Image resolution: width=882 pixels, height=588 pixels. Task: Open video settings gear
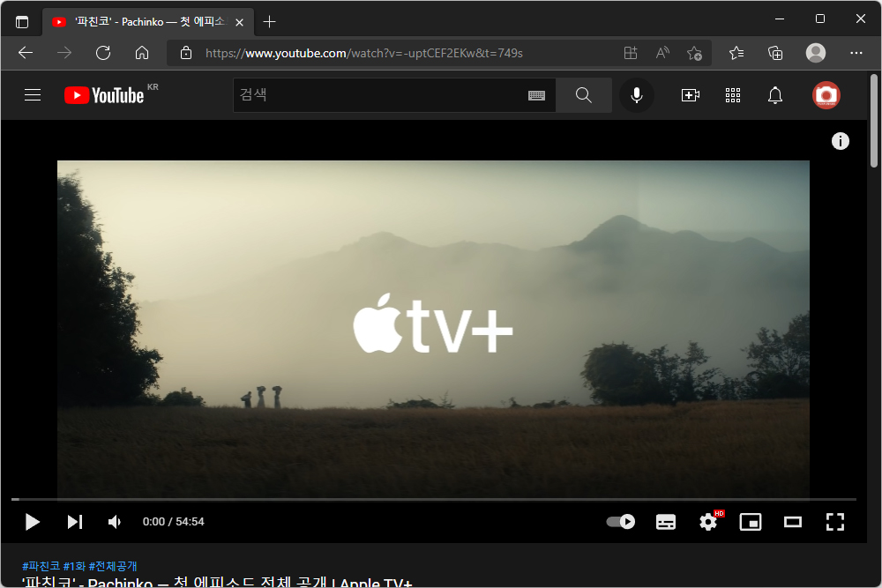click(x=709, y=522)
